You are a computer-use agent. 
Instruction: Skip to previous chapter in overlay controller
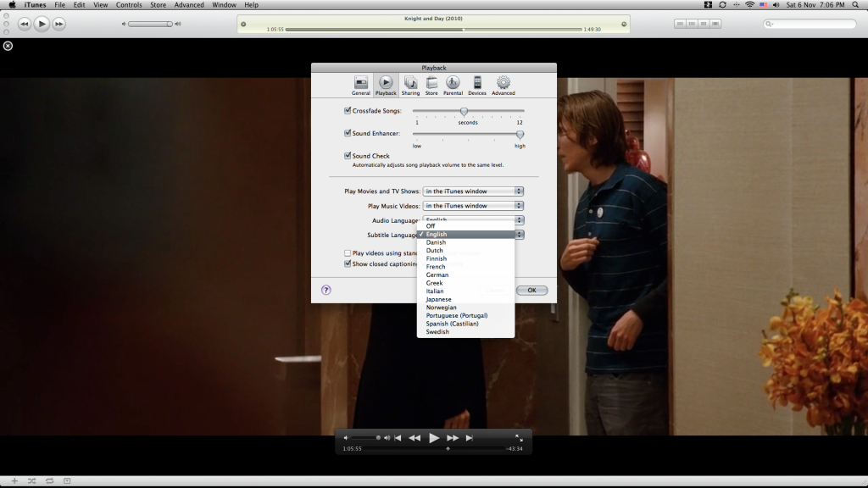pos(398,438)
